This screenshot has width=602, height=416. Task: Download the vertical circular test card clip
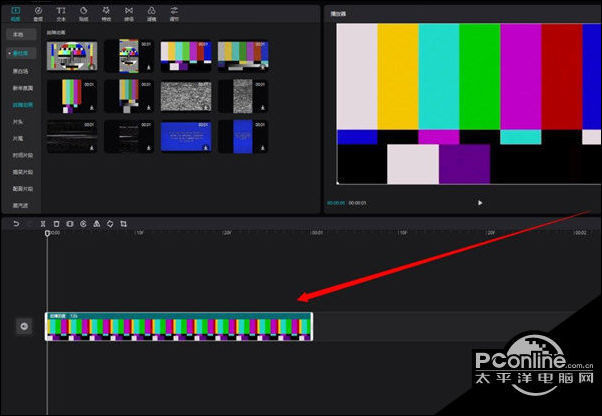pos(149,68)
